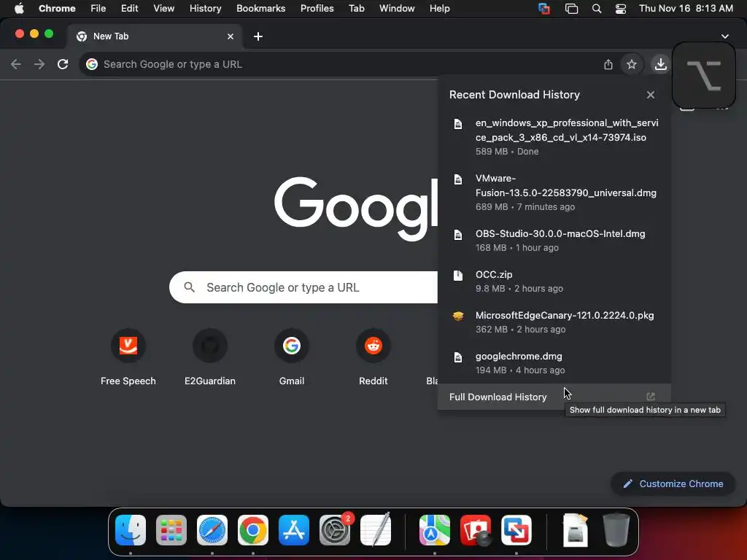Screen dimensions: 747x560
Task: Open the Help menu
Action: [x=440, y=9]
